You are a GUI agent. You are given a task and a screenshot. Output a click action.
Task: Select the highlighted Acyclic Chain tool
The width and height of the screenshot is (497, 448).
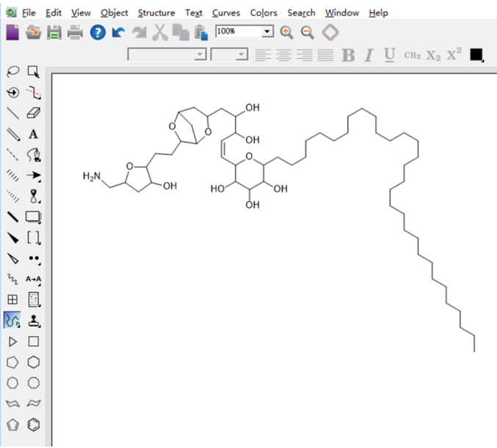coord(12,320)
